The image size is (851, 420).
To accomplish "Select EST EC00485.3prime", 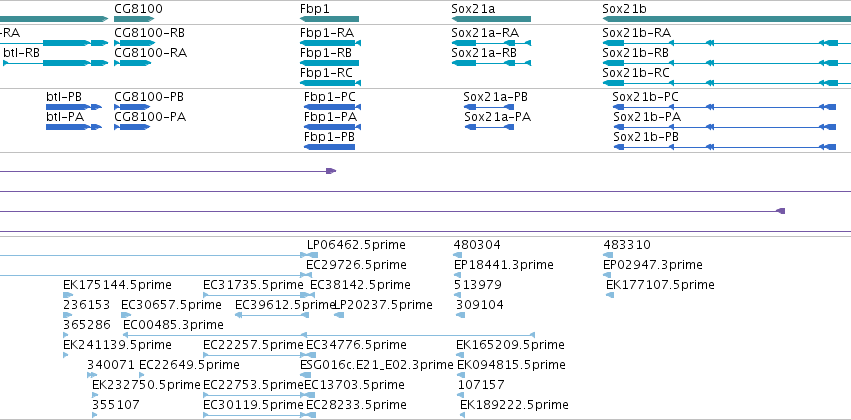I will 173,326.
